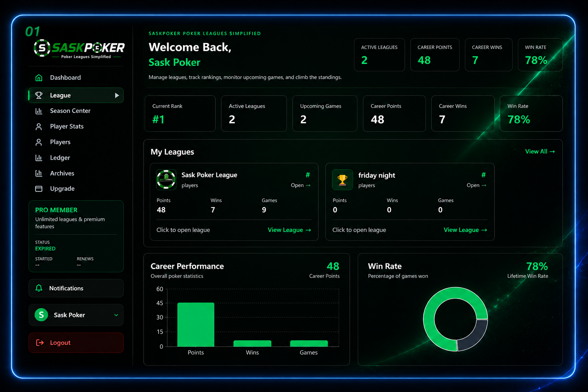Click the Notifications button
588x392 pixels.
click(x=76, y=288)
